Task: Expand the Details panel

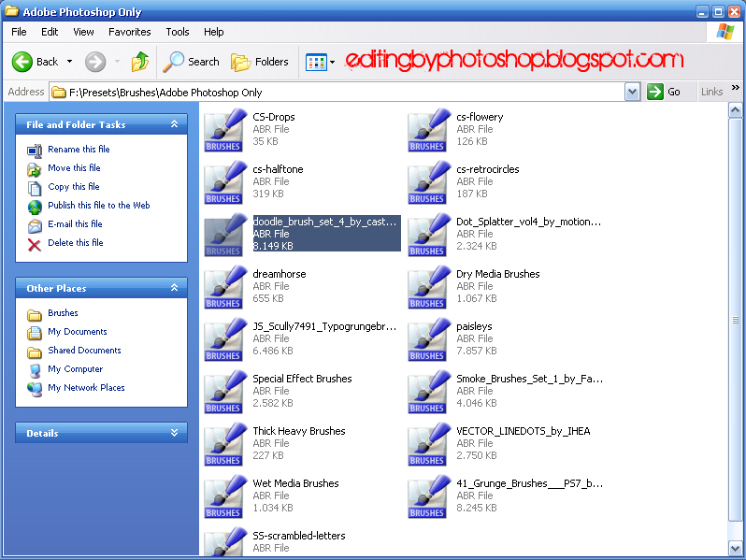Action: [174, 433]
